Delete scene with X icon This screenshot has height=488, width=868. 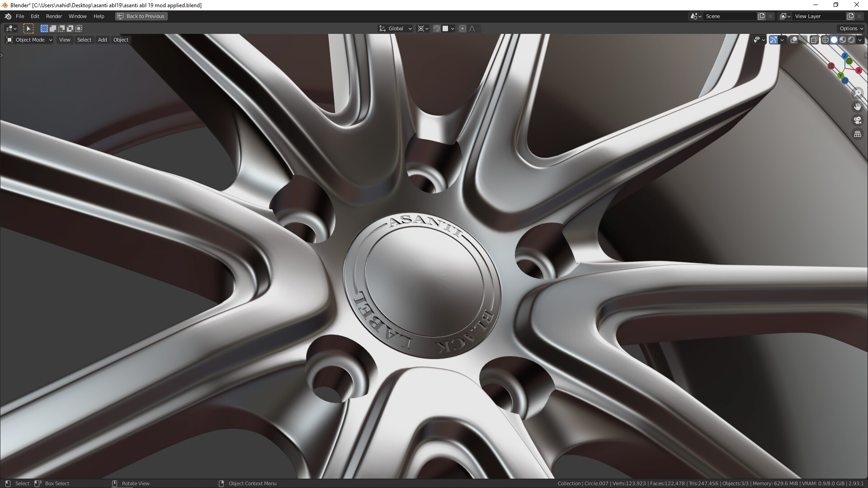coord(770,16)
